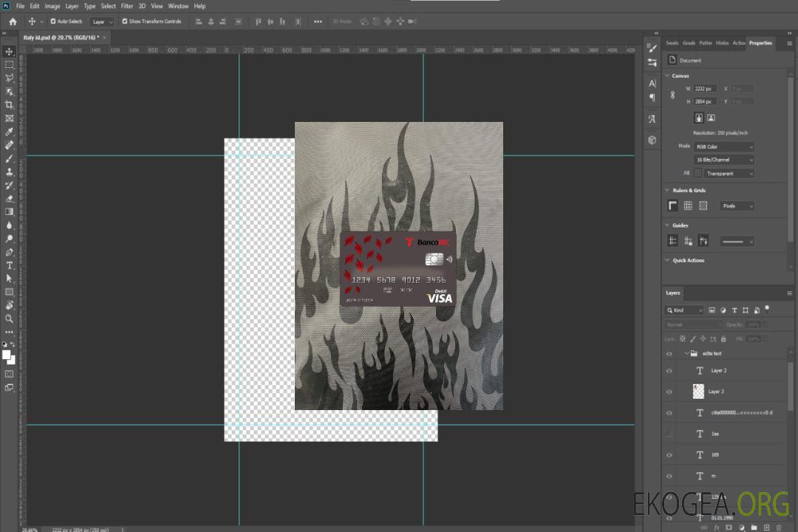Click the canvas width input field
The width and height of the screenshot is (798, 532).
coord(705,89)
